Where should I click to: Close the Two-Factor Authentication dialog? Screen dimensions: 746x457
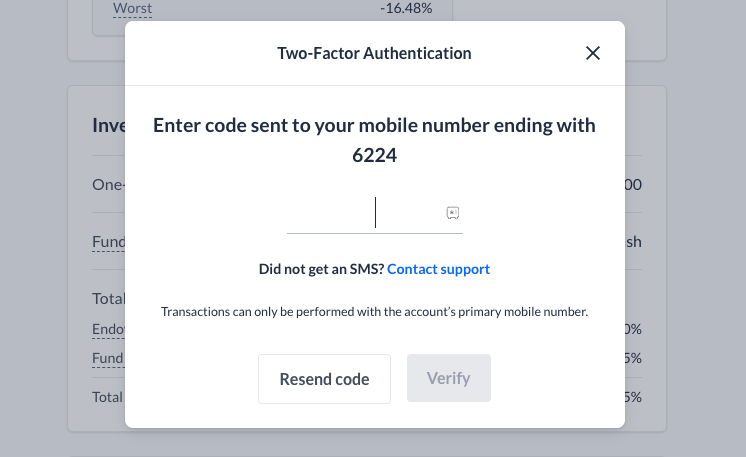(x=592, y=53)
